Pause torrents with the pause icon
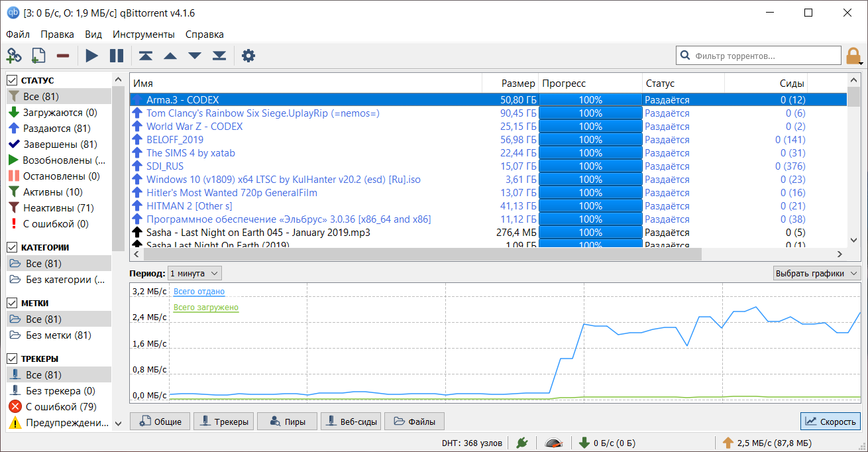The height and width of the screenshot is (452, 868). point(117,56)
